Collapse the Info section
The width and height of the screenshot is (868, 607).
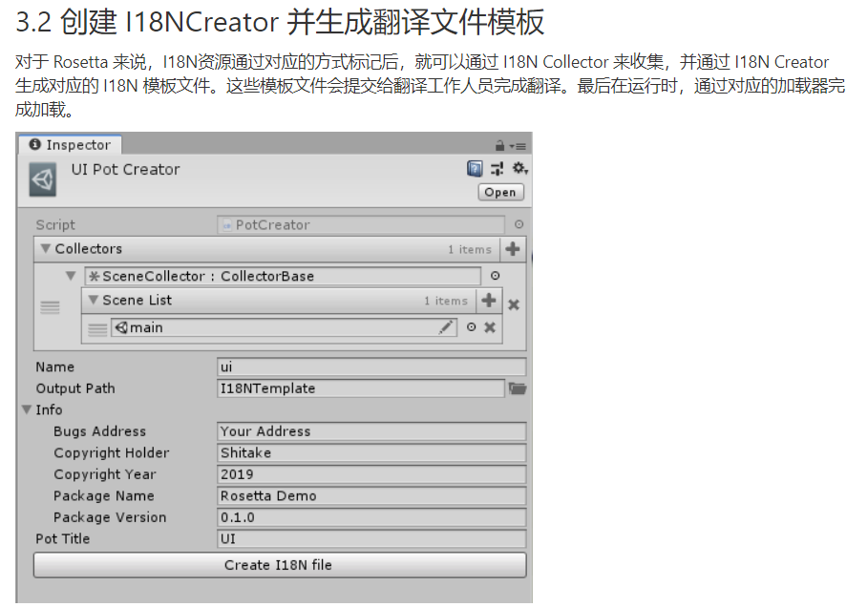coord(27,409)
